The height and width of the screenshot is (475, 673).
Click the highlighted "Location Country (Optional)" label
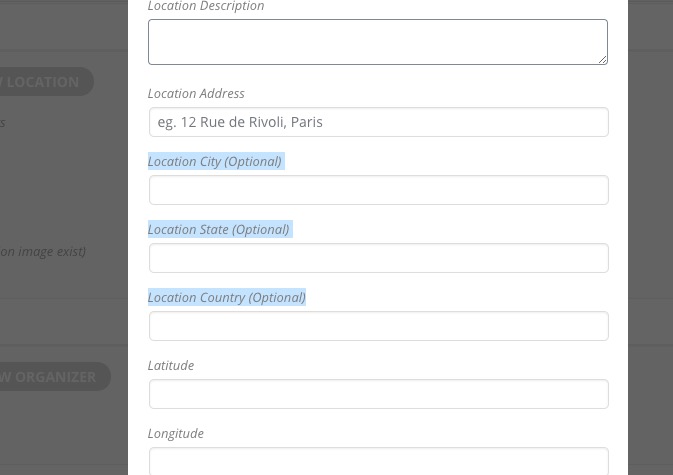(227, 298)
